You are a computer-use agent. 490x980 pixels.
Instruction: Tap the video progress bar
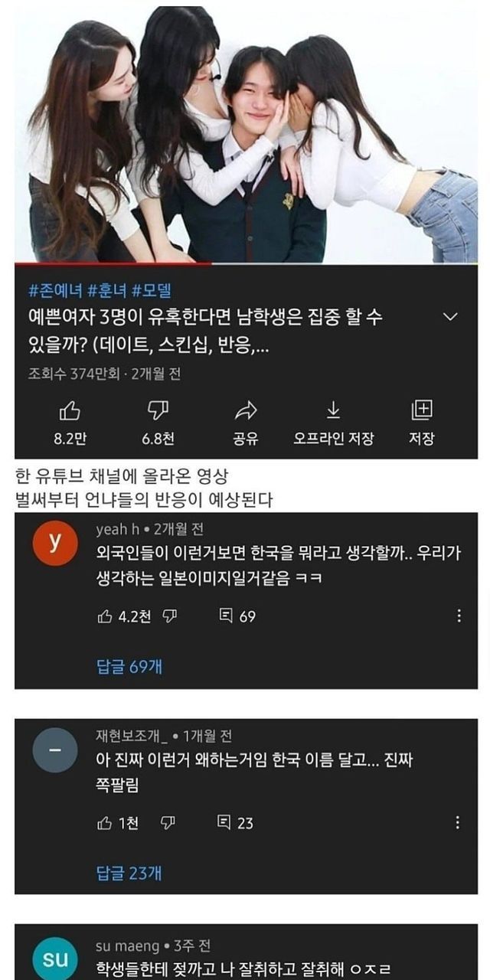click(x=246, y=263)
